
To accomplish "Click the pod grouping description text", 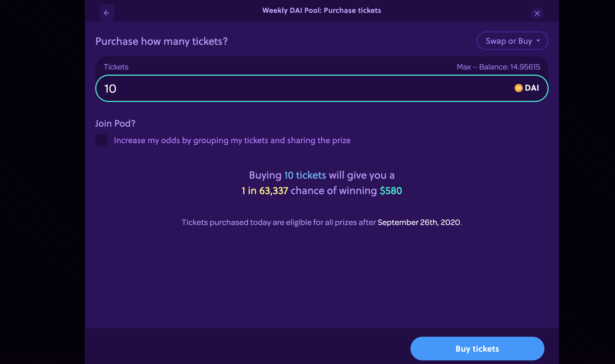I will point(232,140).
